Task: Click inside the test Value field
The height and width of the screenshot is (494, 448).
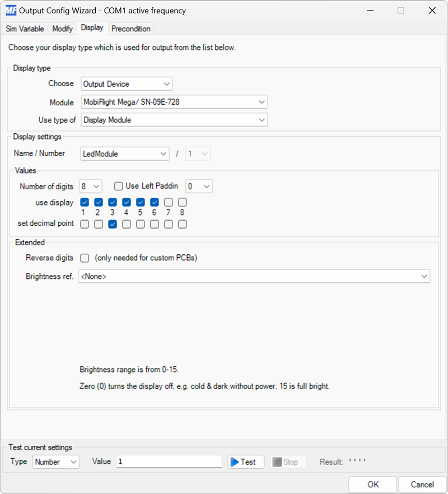Action: (168, 461)
